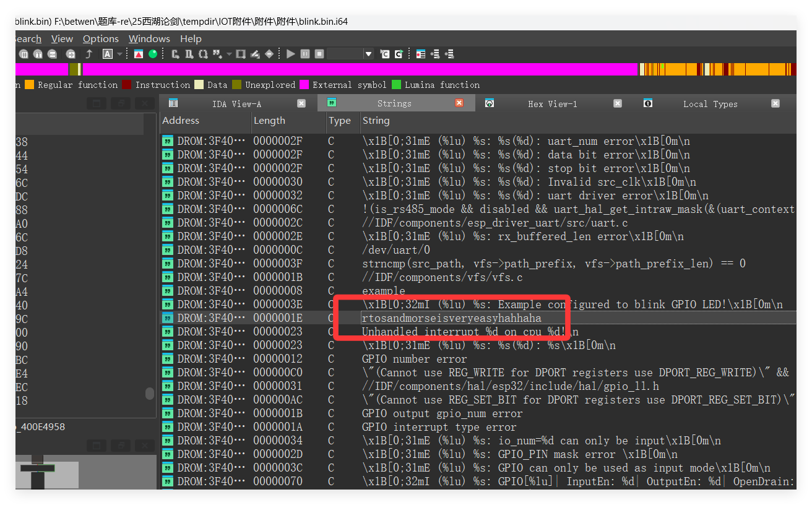Viewport: 812px width, 505px height.
Task: Click the boxed letter A toolbar icon
Action: [x=107, y=54]
